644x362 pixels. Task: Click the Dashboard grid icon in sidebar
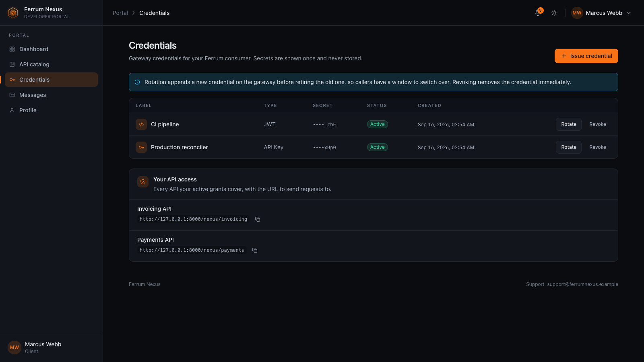pos(12,49)
